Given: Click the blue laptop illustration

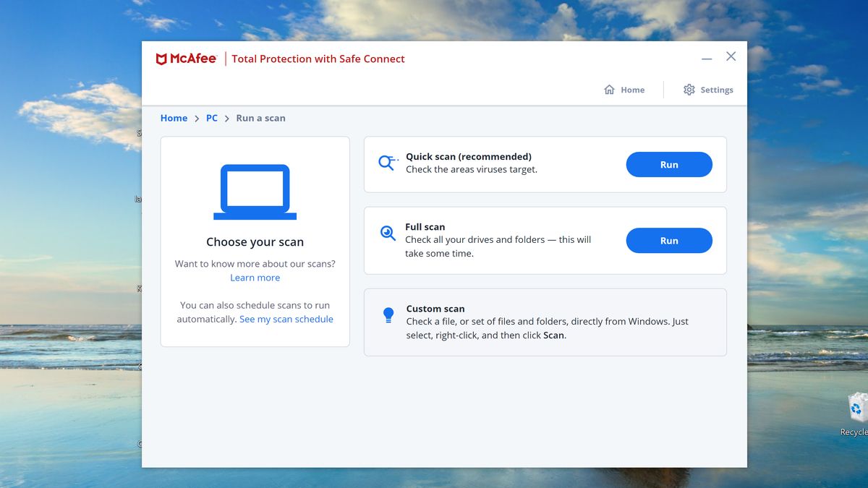Looking at the screenshot, I should point(255,192).
